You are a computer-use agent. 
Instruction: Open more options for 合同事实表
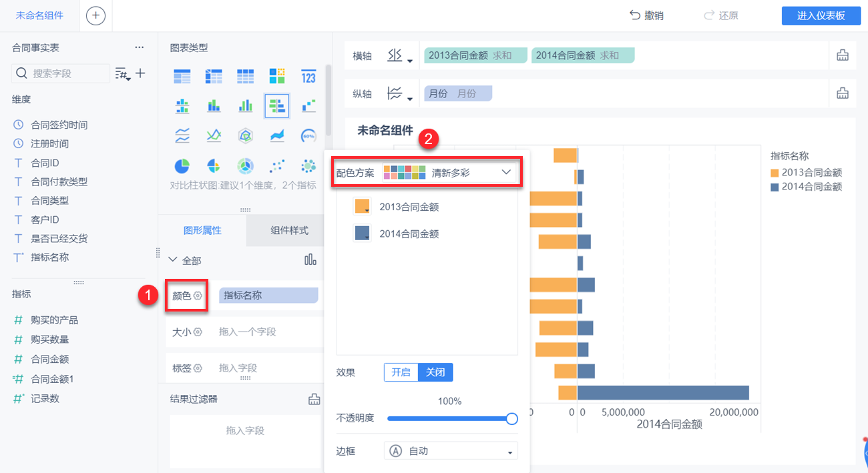[139, 47]
